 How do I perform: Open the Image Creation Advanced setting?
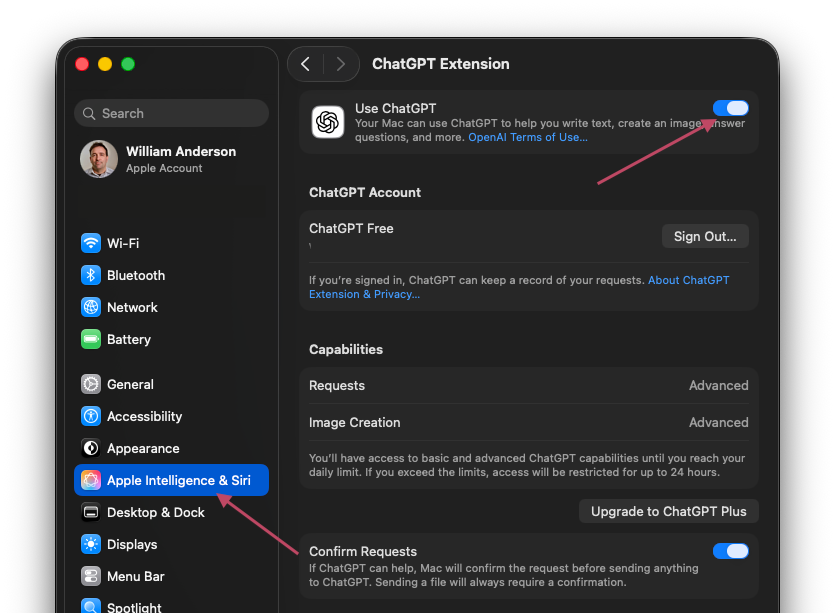point(529,422)
